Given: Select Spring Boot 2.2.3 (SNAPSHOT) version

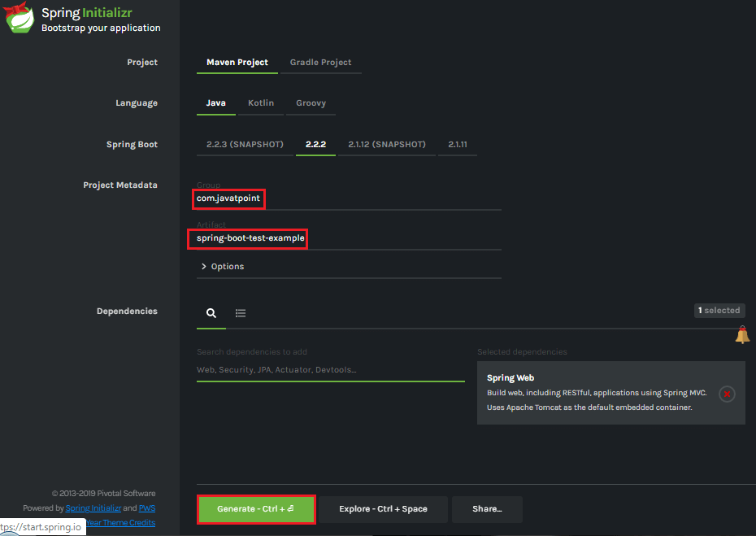Looking at the screenshot, I should pos(244,144).
